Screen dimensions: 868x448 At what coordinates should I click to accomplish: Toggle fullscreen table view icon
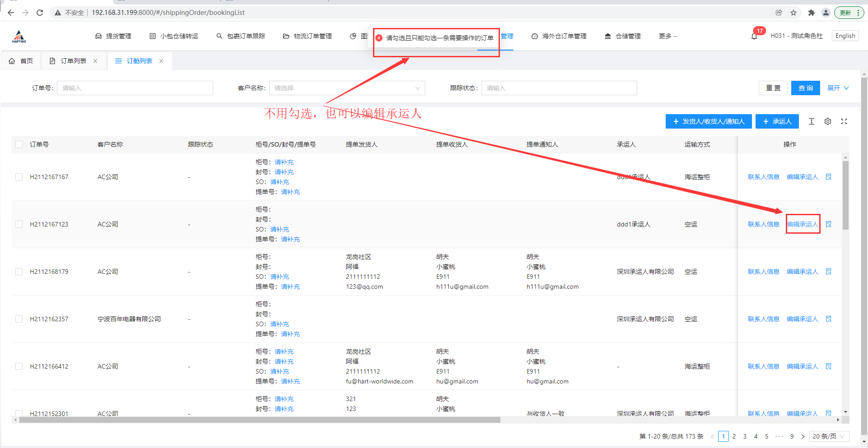pos(844,121)
